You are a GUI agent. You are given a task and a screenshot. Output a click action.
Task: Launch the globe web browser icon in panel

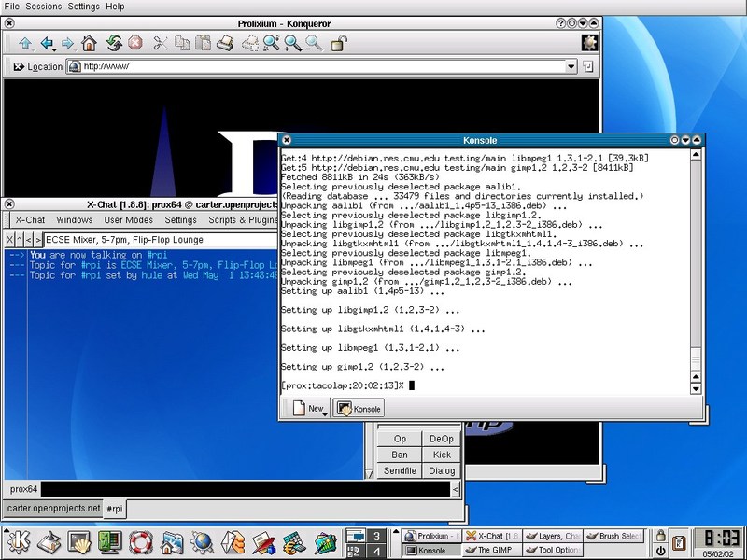pos(203,542)
